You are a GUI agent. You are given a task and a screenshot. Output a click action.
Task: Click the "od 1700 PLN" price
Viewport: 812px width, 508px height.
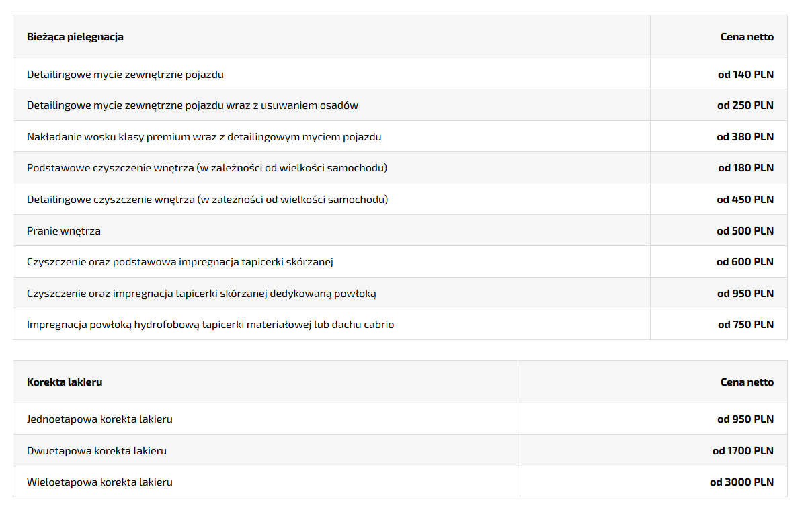(x=743, y=451)
